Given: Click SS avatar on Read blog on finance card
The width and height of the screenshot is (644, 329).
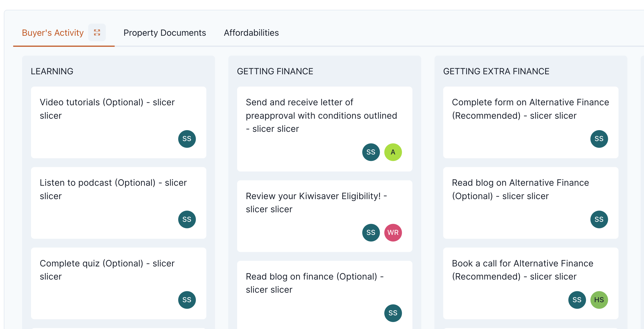Looking at the screenshot, I should [x=393, y=313].
